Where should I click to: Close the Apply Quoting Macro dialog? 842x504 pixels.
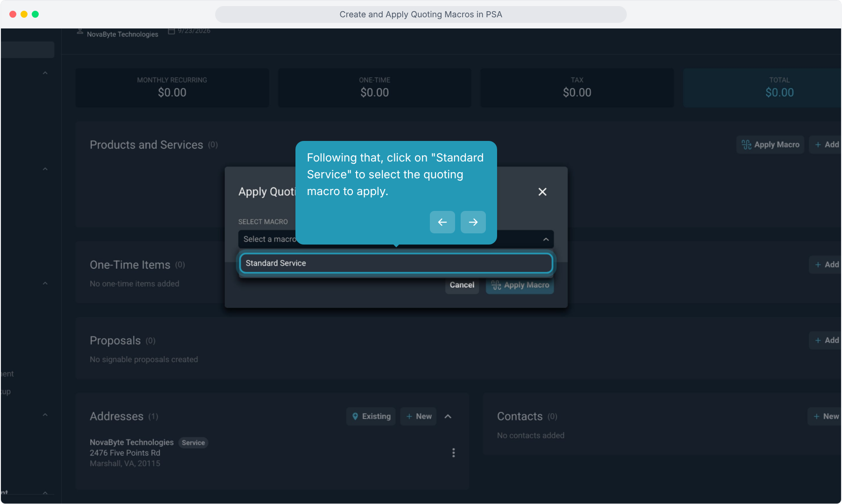click(542, 192)
